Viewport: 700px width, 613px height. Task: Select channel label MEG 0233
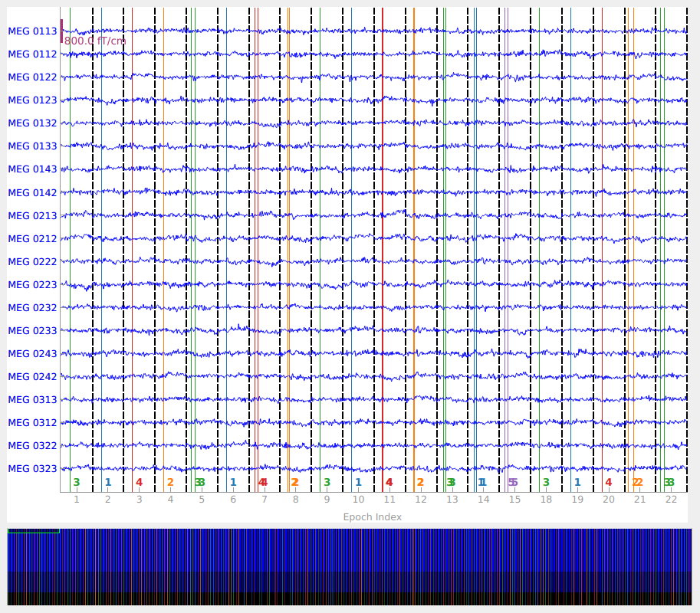pos(33,330)
